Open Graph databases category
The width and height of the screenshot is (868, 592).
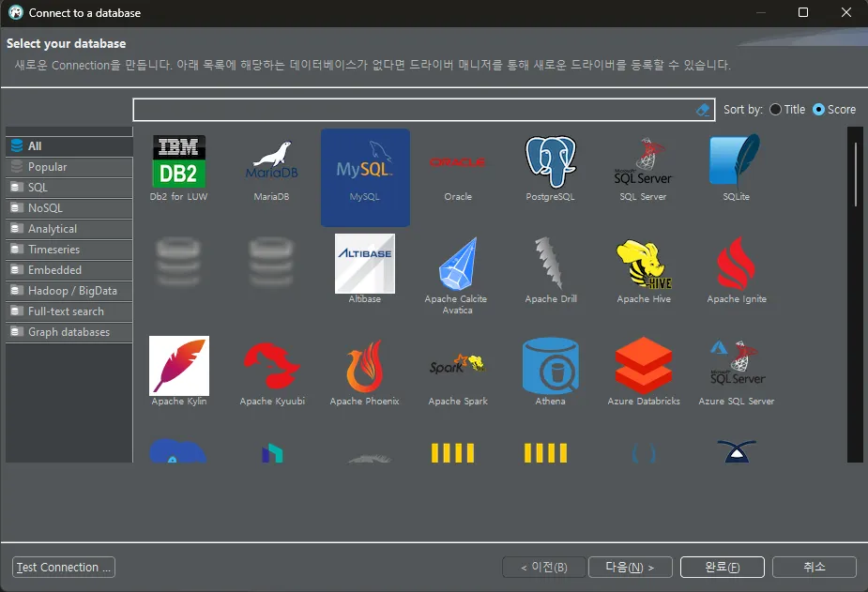tap(69, 332)
